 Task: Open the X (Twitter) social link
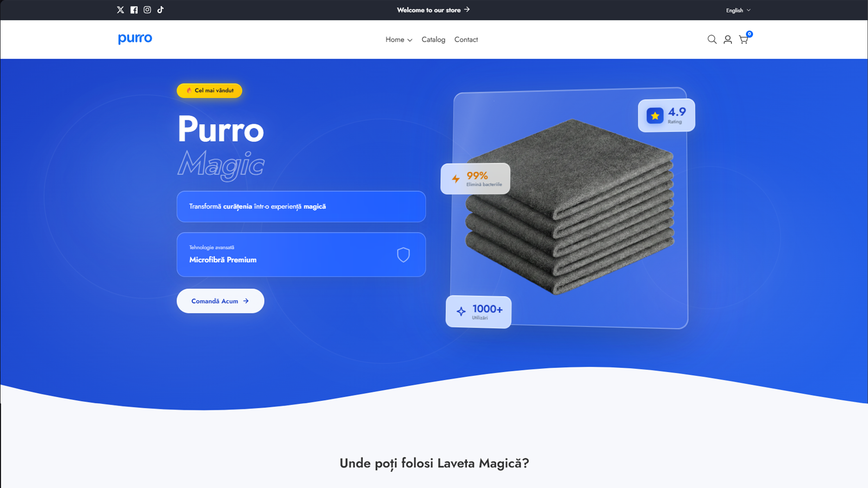tap(120, 10)
